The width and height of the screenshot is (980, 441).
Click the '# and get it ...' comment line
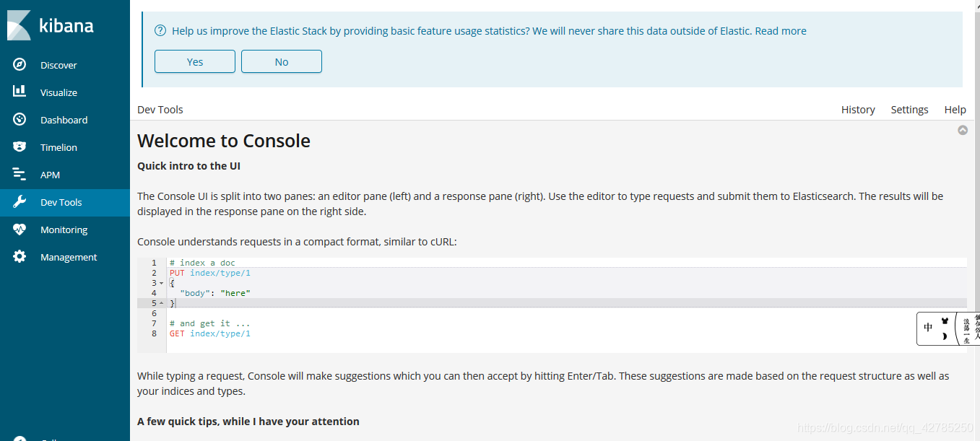[x=210, y=323]
